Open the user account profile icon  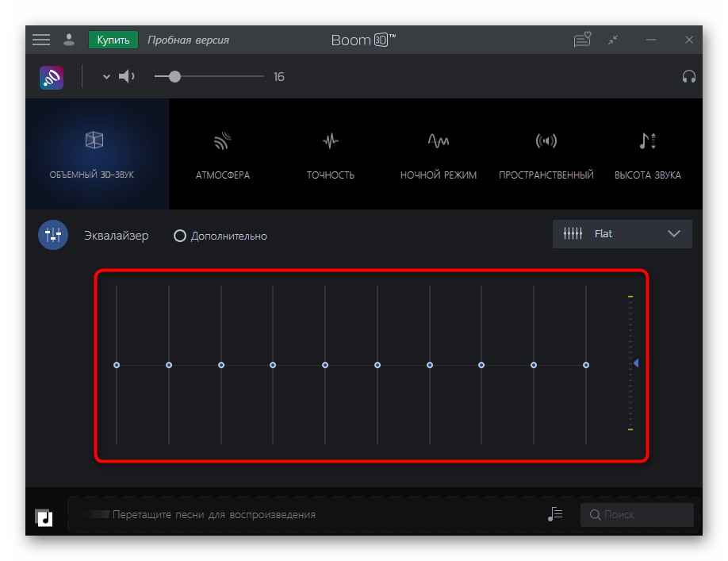(x=69, y=40)
